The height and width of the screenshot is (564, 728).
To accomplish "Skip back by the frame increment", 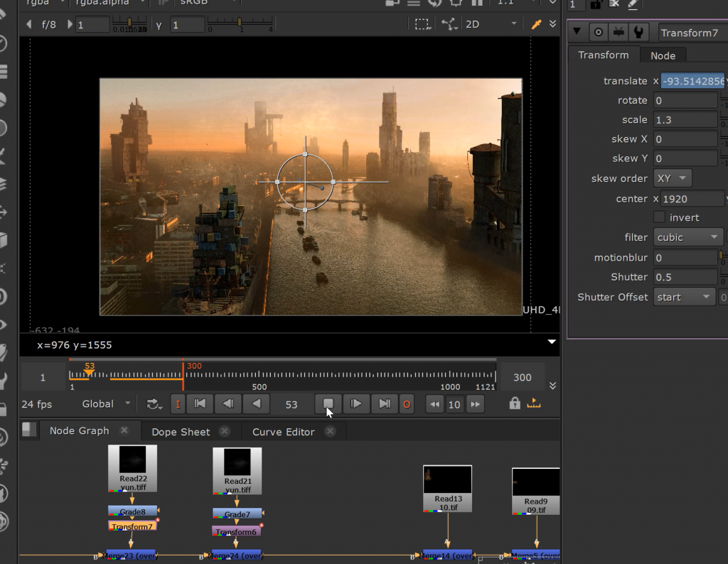I will coord(434,404).
